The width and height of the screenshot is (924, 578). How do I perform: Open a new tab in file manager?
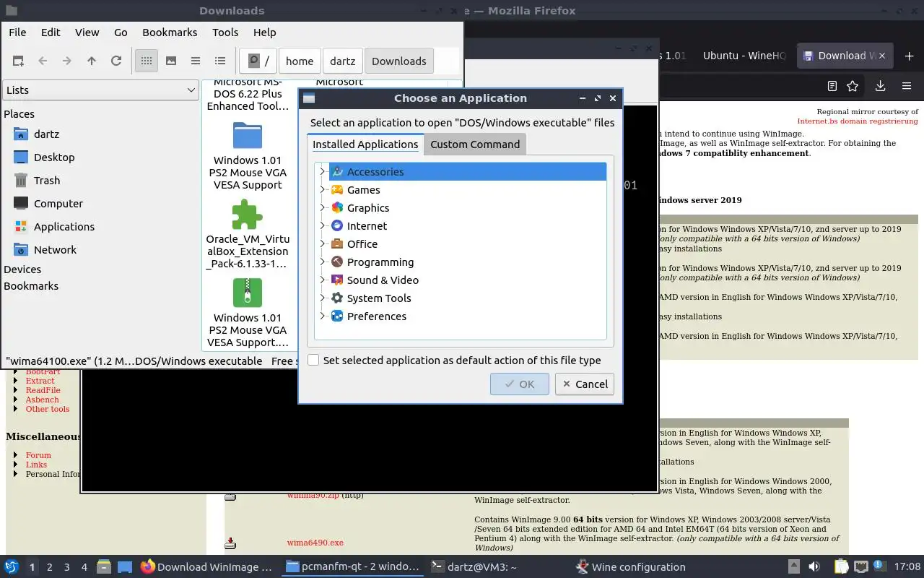[18, 61]
